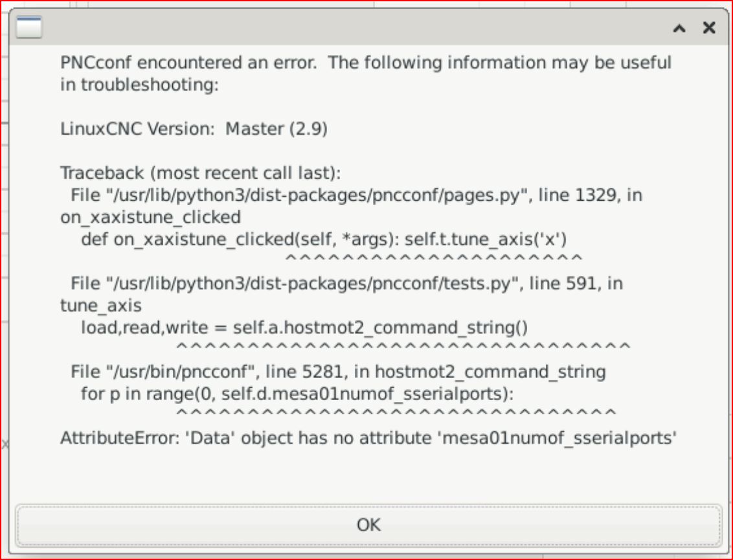Roll up the window with the caret icon

679,28
